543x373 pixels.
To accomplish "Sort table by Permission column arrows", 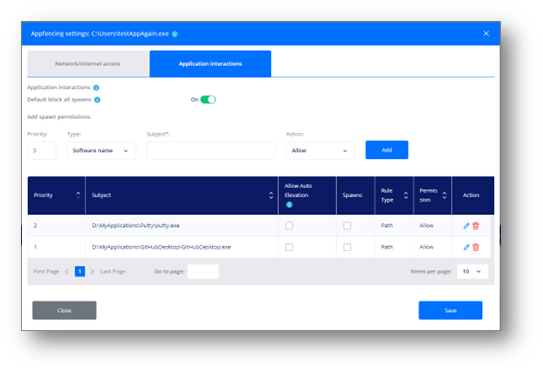I will pos(444,195).
